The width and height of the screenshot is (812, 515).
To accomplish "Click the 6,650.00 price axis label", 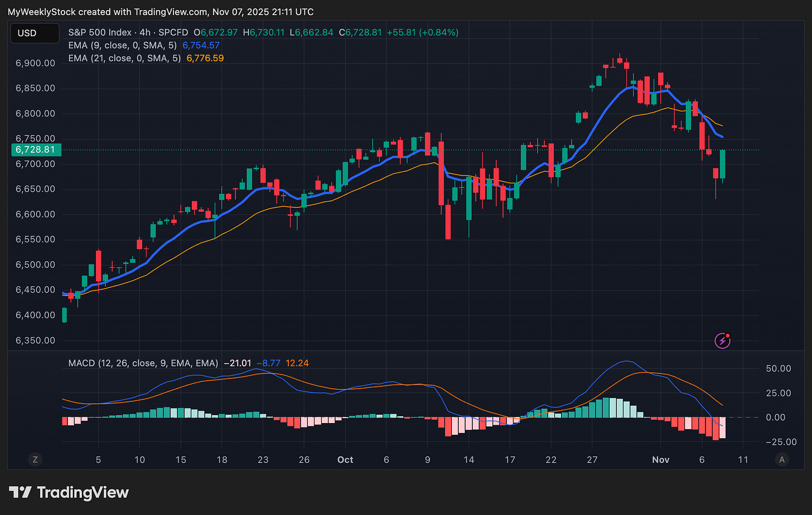I will coord(35,190).
